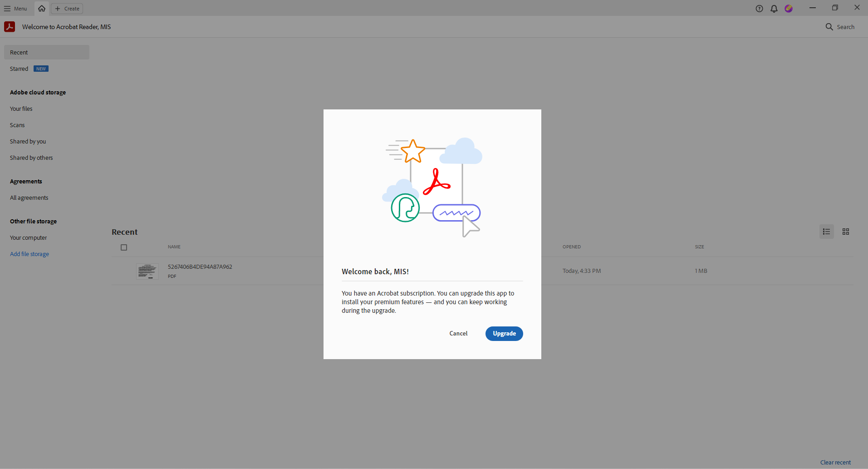Switch to the Home tab
This screenshot has height=469, width=868.
pos(41,8)
